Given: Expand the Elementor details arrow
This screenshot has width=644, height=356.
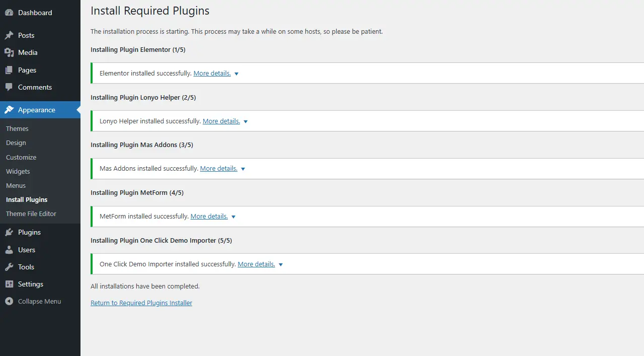Looking at the screenshot, I should pyautogui.click(x=236, y=74).
